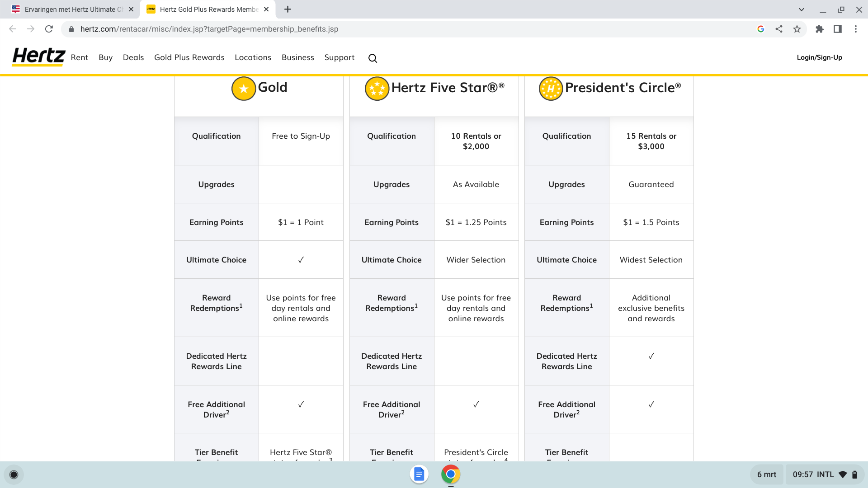Open the Rent menu
This screenshot has height=488, width=868.
tap(80, 57)
